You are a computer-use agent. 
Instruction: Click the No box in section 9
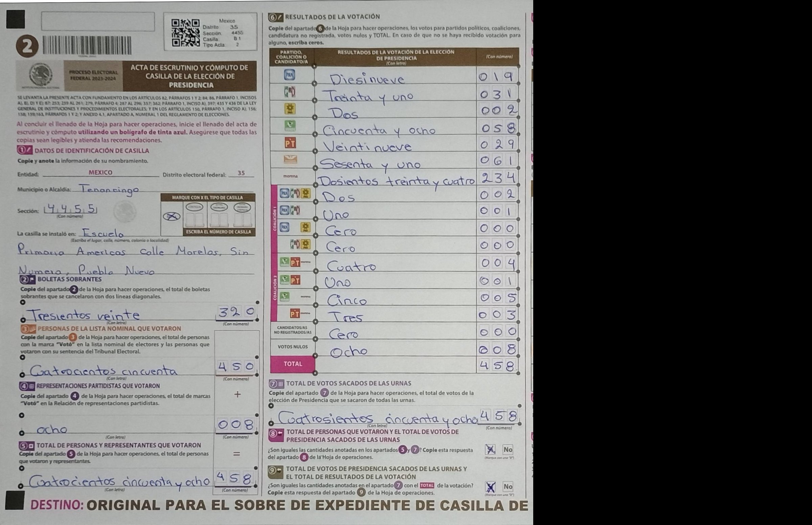pos(508,486)
